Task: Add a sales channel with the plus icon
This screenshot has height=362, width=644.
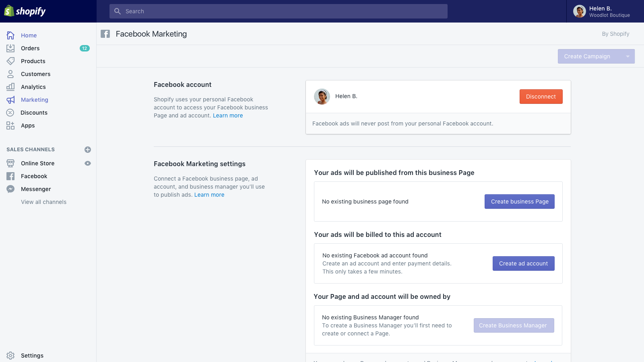Action: (x=87, y=149)
